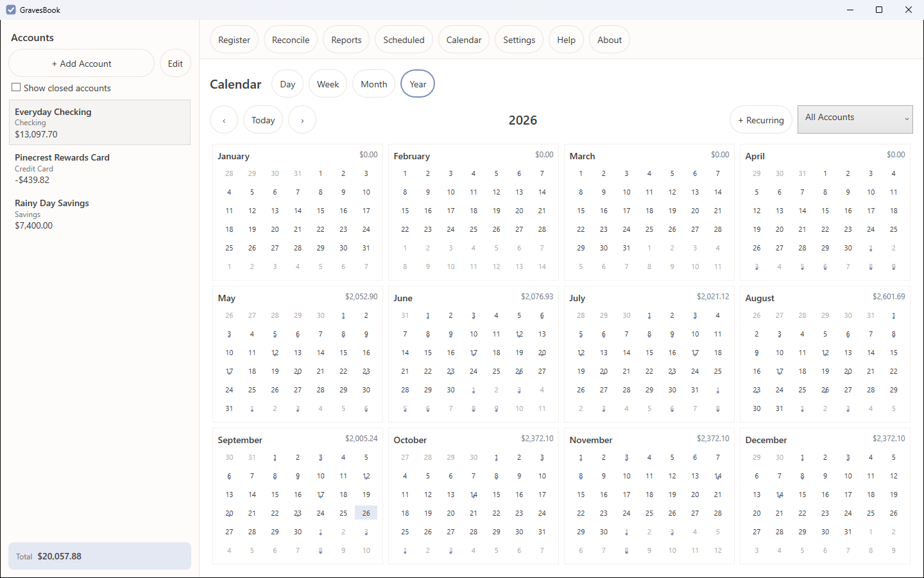Open the Reports tab
The image size is (924, 578).
346,40
